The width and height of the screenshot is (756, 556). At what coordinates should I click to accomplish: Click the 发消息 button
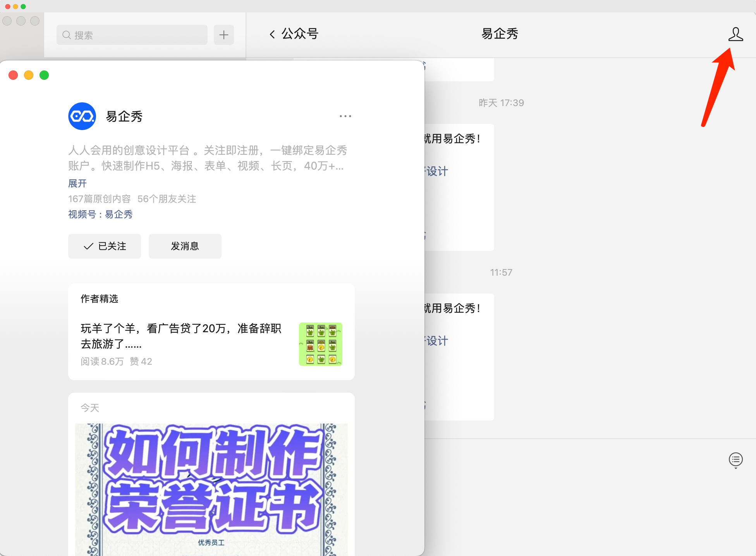185,246
